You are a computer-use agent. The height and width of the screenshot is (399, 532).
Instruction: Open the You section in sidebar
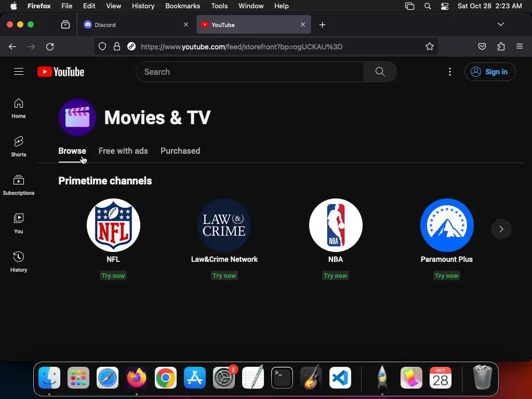(x=19, y=223)
